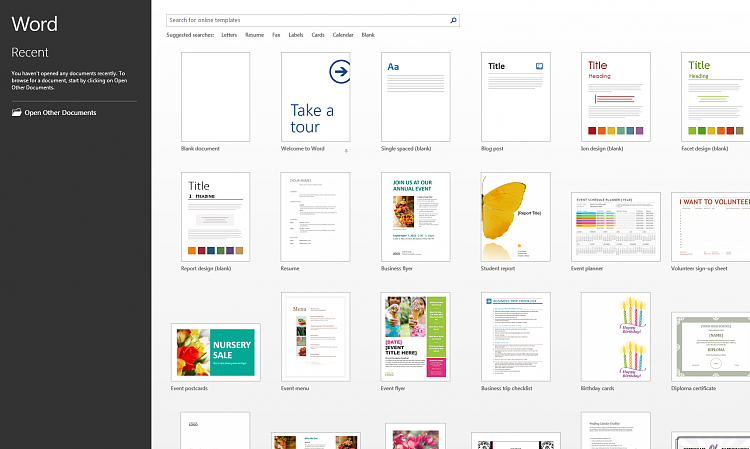This screenshot has width=750, height=449.
Task: Select the Labels suggested search
Action: [296, 35]
